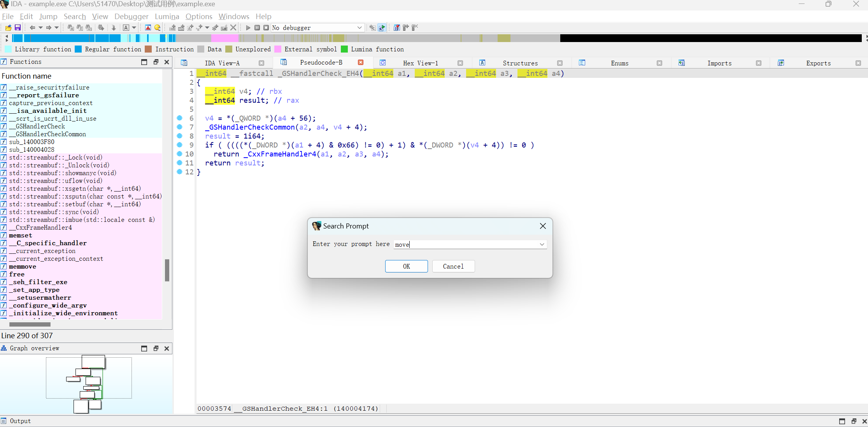Screen dimensions: 868x427
Task: Expand the Search Prompt history dropdown
Action: click(x=542, y=244)
